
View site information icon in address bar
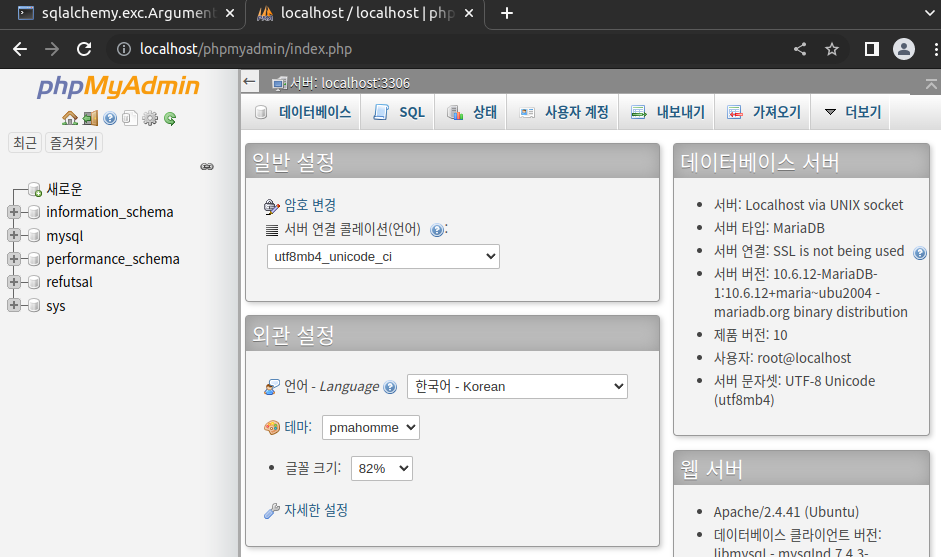[124, 49]
